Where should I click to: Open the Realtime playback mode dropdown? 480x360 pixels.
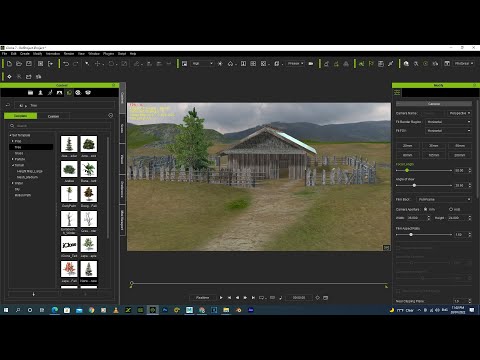click(x=202, y=298)
